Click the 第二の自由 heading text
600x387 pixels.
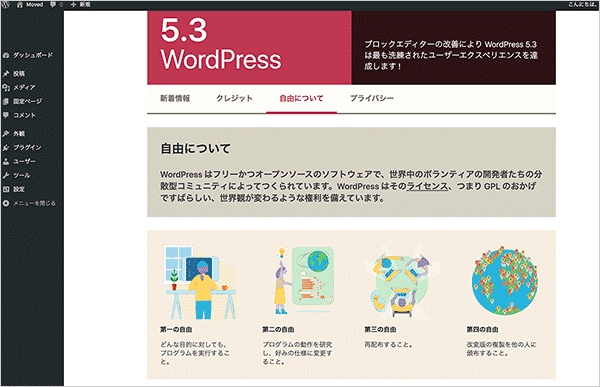pos(279,330)
